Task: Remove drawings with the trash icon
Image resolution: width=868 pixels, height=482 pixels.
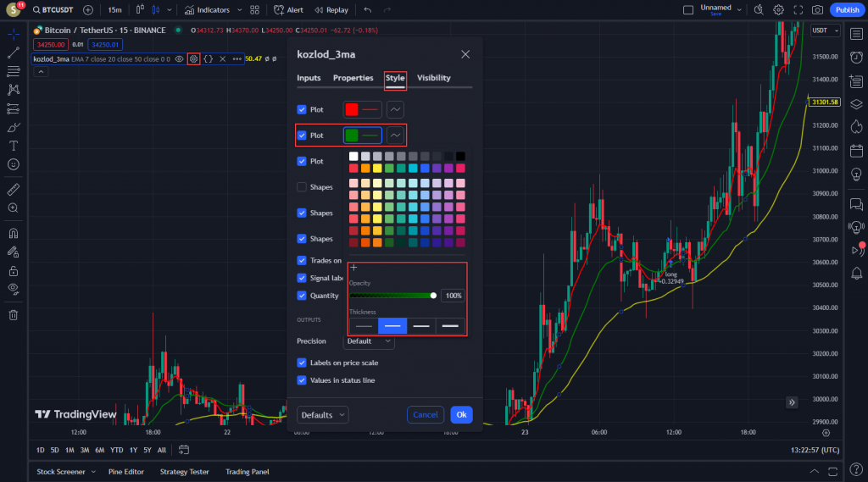Action: 14,315
